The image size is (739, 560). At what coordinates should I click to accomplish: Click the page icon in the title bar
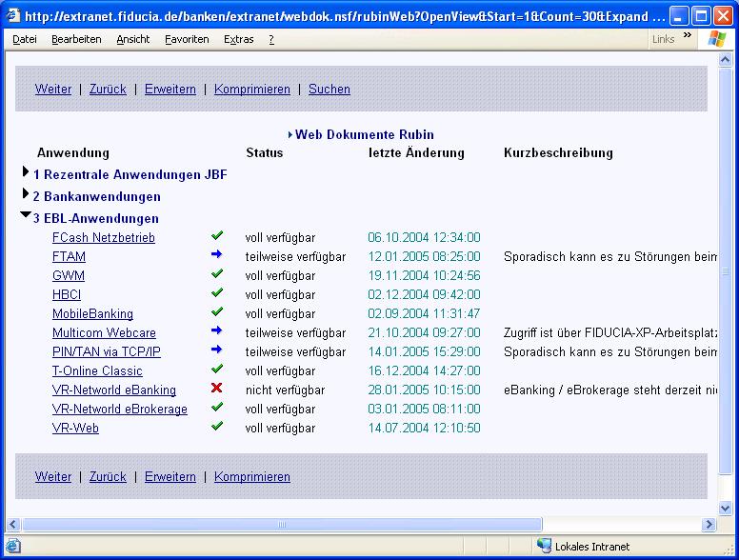(13, 16)
